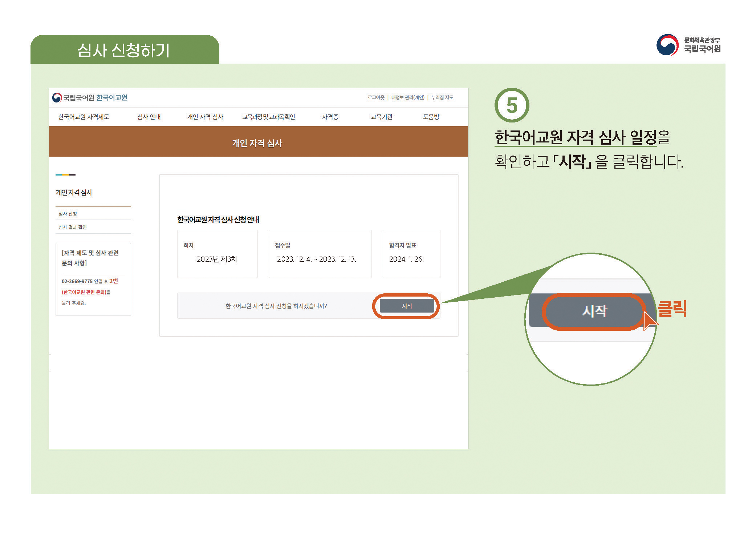
Task: Click the 시작 button to begin application
Action: (407, 306)
